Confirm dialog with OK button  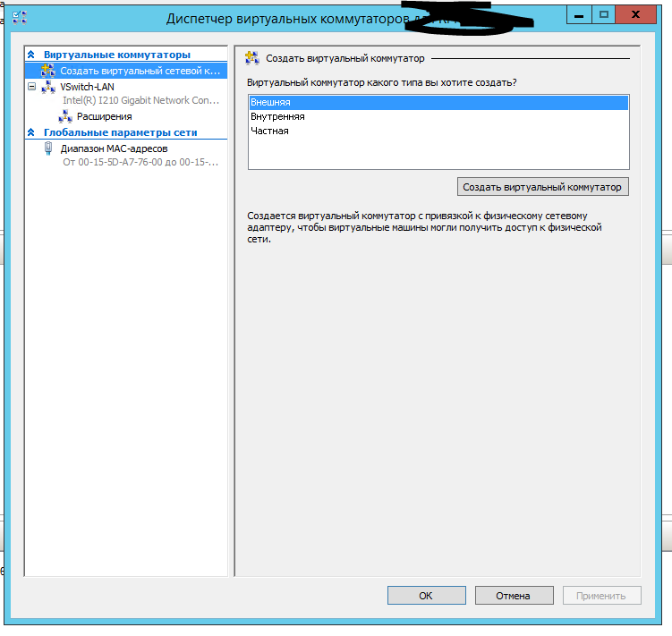click(x=426, y=596)
